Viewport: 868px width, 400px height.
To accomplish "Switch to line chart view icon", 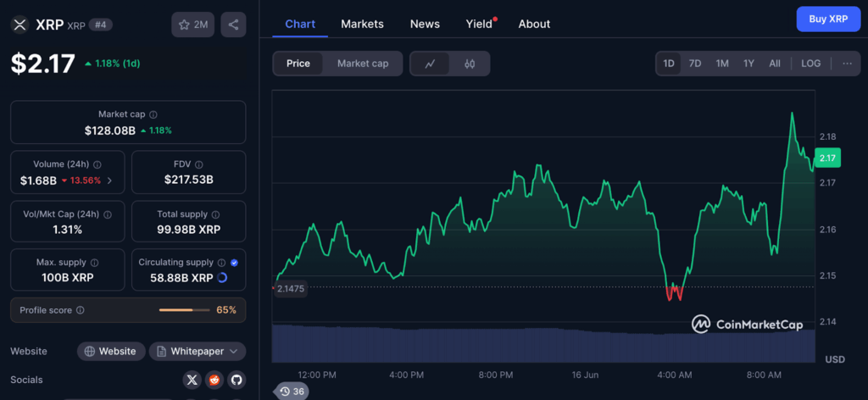I will pyautogui.click(x=431, y=64).
